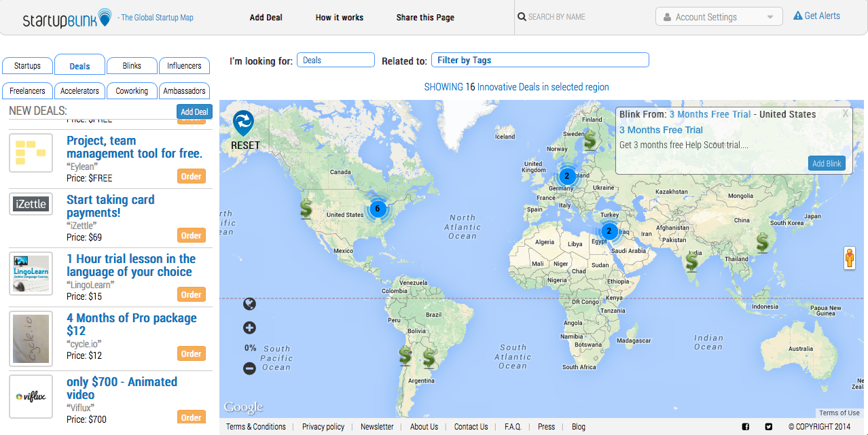Click Order button for the iZettle deal
The height and width of the screenshot is (435, 868).
pyautogui.click(x=191, y=236)
